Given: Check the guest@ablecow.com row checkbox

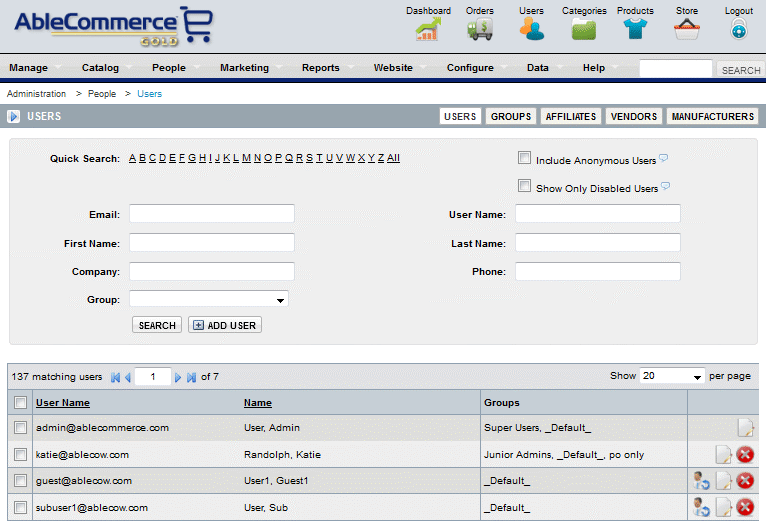Looking at the screenshot, I should pyautogui.click(x=21, y=481).
